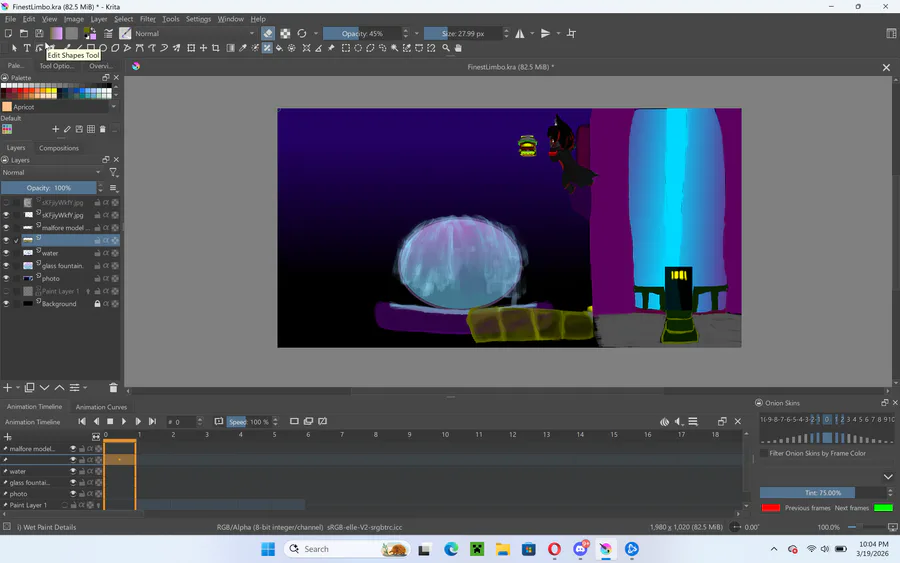Viewport: 900px width, 563px height.
Task: Open the Filter menu
Action: pos(148,19)
